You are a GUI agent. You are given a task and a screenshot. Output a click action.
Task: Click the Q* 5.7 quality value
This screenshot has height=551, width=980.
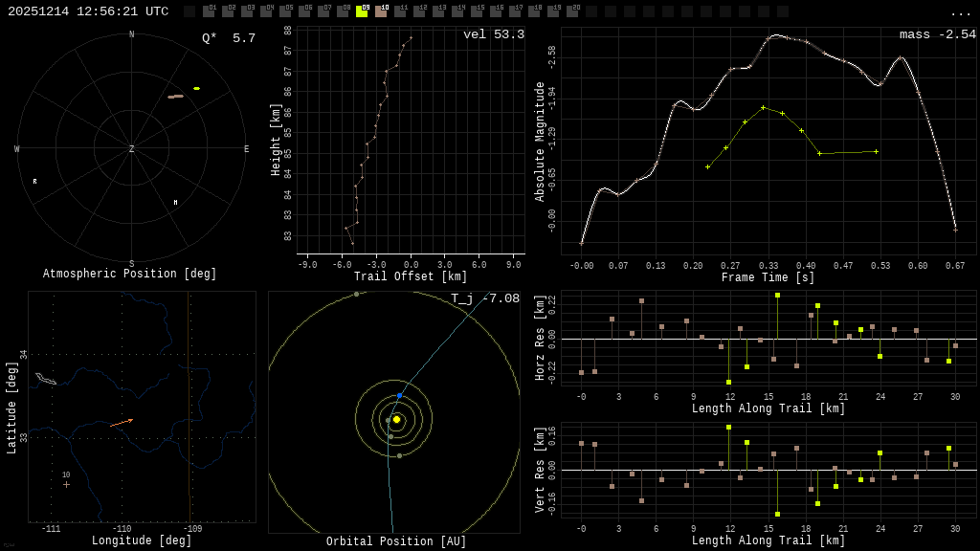[228, 38]
